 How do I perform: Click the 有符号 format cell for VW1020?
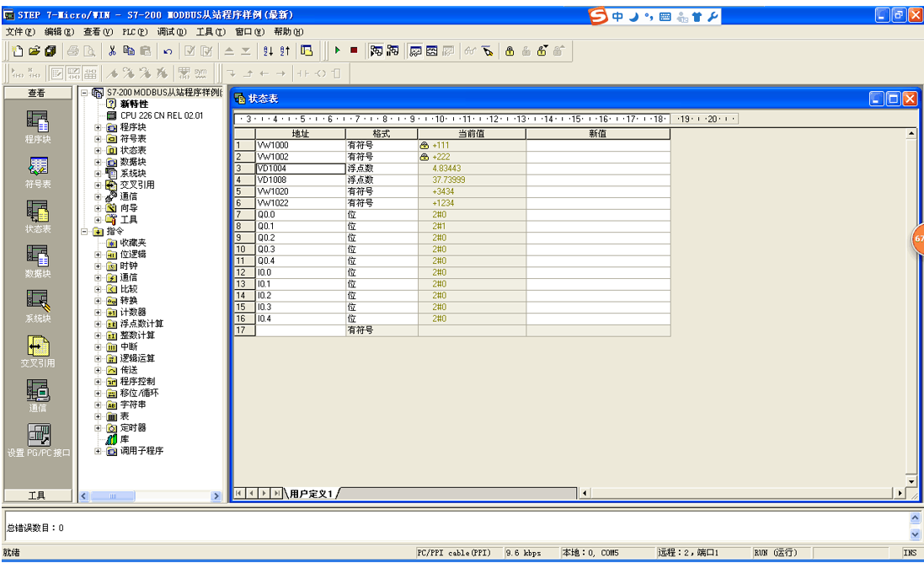(382, 191)
